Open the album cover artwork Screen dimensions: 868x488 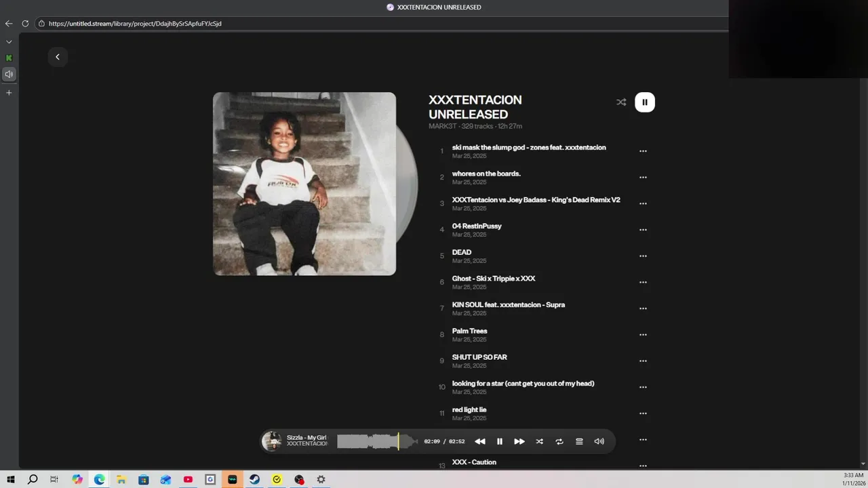coord(304,184)
